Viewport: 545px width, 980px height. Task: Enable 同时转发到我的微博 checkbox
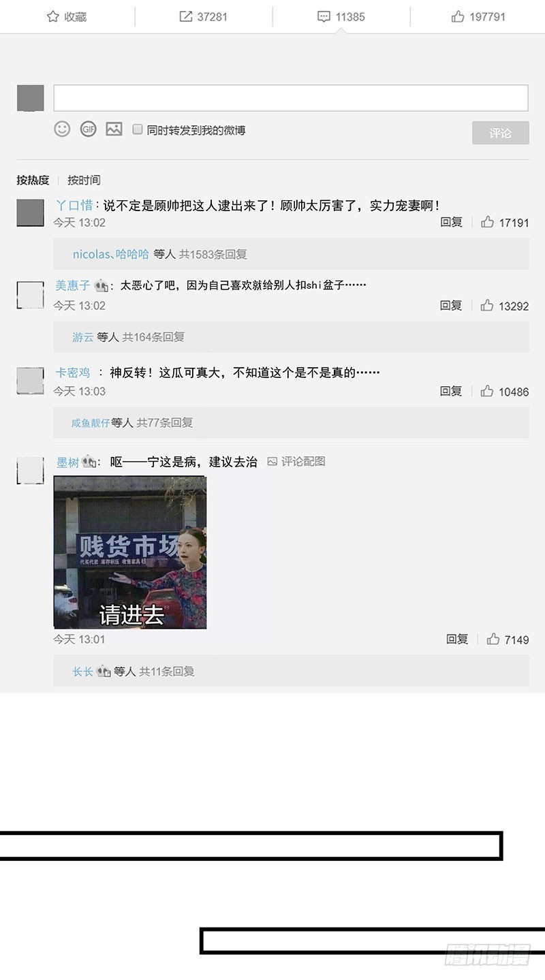138,129
